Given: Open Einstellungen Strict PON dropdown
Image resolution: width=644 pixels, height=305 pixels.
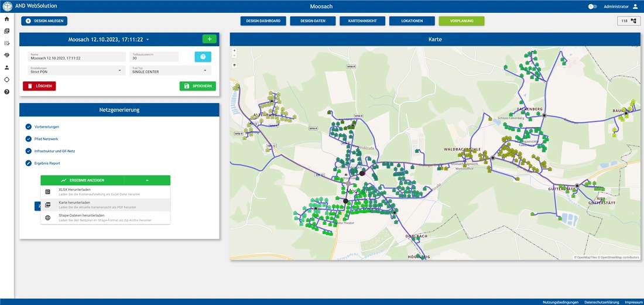Looking at the screenshot, I should click(76, 70).
